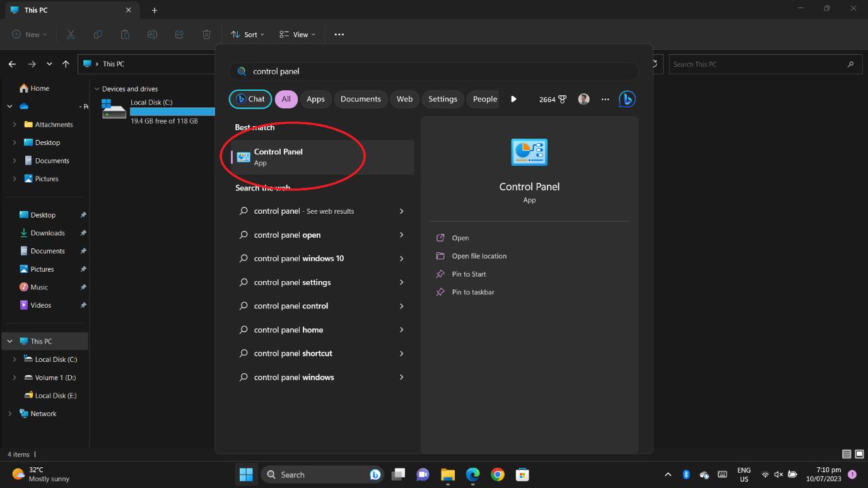Open the touch keyboard from the system tray
Screen dimensions: 868x488
pos(722,474)
